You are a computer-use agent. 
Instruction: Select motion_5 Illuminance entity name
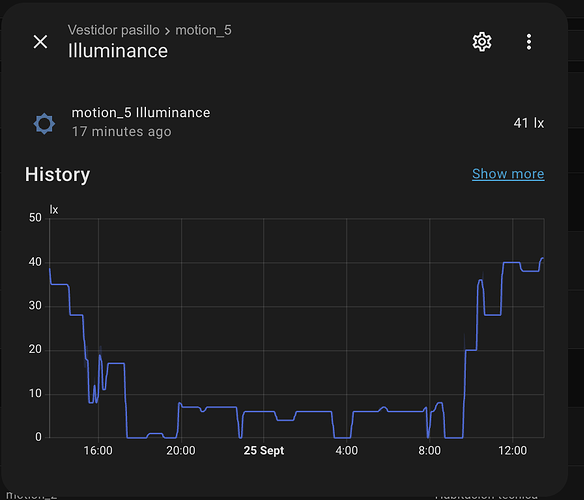tap(141, 113)
